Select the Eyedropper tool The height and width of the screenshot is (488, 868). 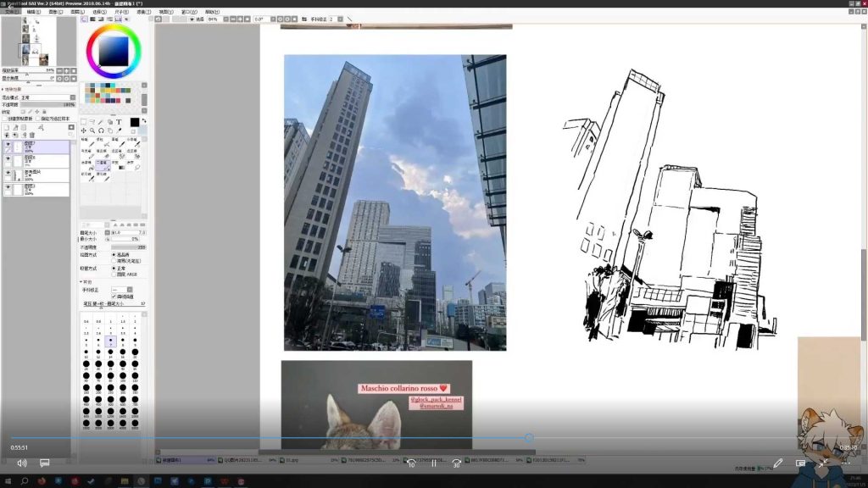point(119,130)
